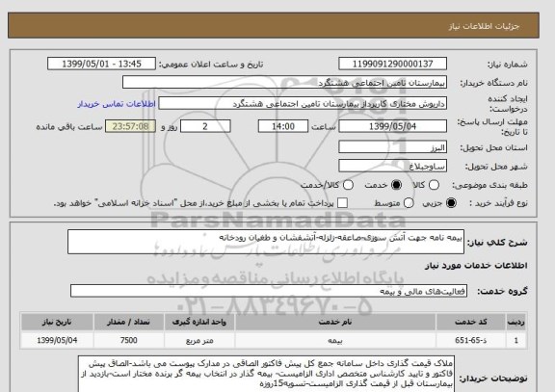This screenshot has width=555, height=392.
Task: Click the response deadline date 1399/05/04 field
Action: point(392,126)
